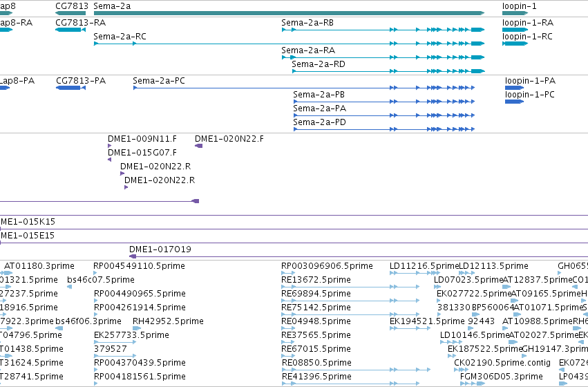
Task: Open the LD11216.5prime EST label
Action: [x=424, y=266]
